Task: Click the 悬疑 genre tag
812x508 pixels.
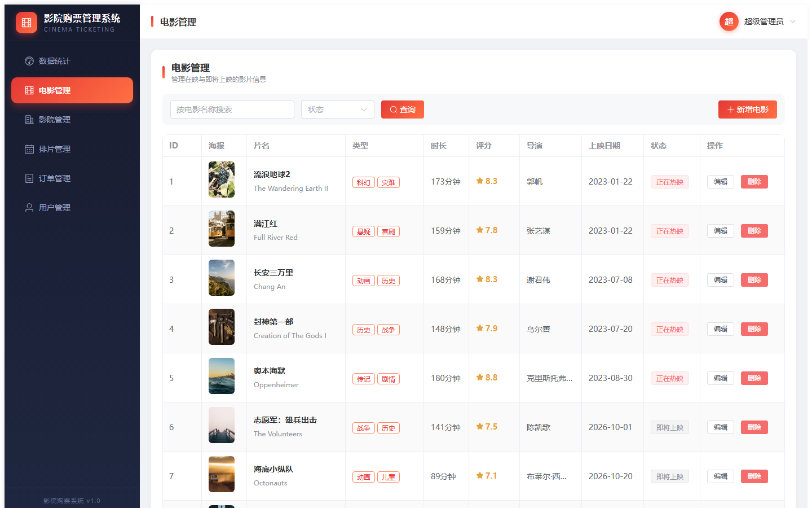Action: 364,231
